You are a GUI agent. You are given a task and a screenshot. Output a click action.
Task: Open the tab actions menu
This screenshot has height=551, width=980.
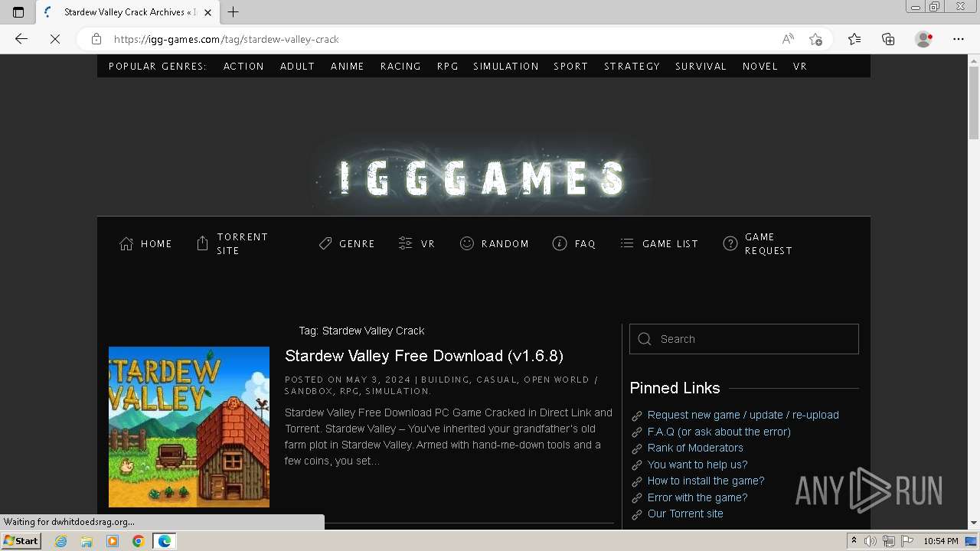pos(18,12)
